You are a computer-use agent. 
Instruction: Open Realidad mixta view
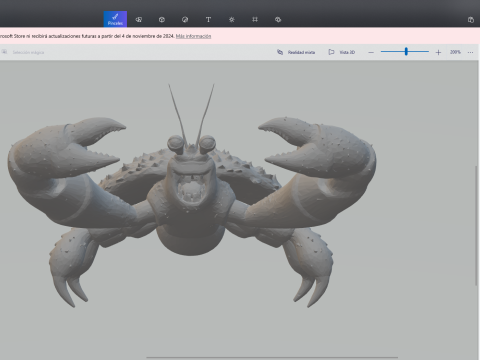296,52
